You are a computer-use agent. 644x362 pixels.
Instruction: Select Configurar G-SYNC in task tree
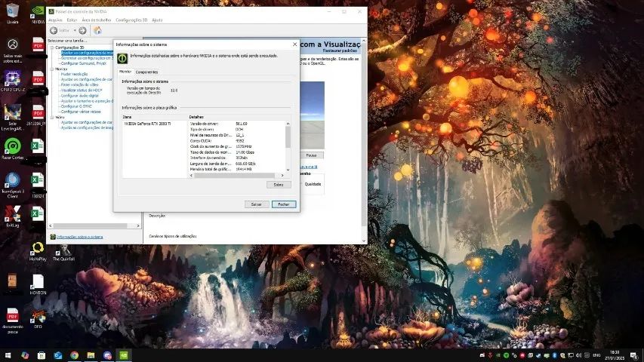pos(76,106)
